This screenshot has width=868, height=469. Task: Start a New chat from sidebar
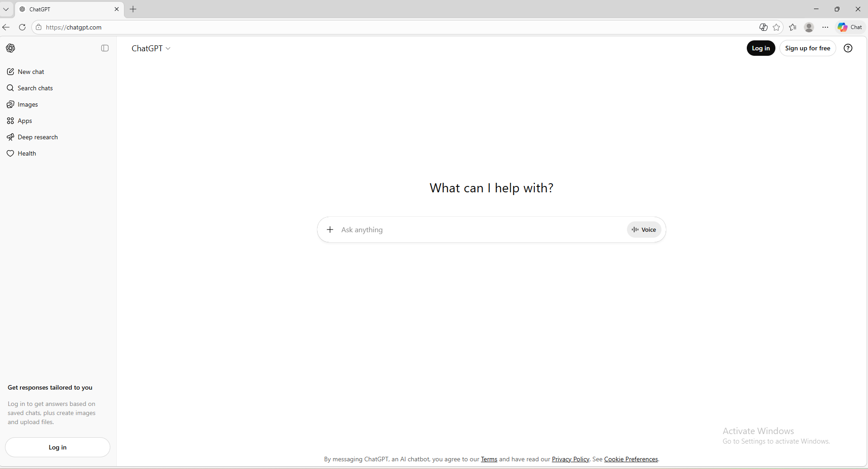[31, 72]
